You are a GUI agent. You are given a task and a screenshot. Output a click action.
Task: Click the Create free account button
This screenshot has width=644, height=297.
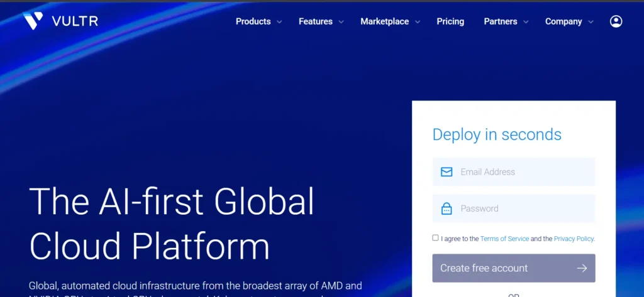click(513, 268)
